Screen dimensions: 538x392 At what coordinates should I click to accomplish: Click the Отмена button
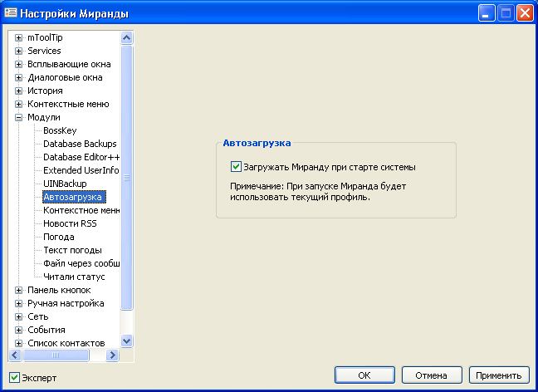coord(431,375)
